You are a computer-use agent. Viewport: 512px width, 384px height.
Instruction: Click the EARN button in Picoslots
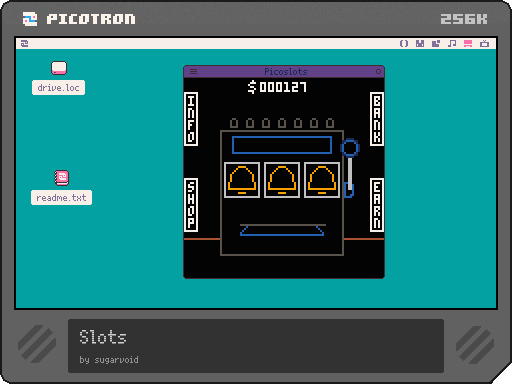377,205
